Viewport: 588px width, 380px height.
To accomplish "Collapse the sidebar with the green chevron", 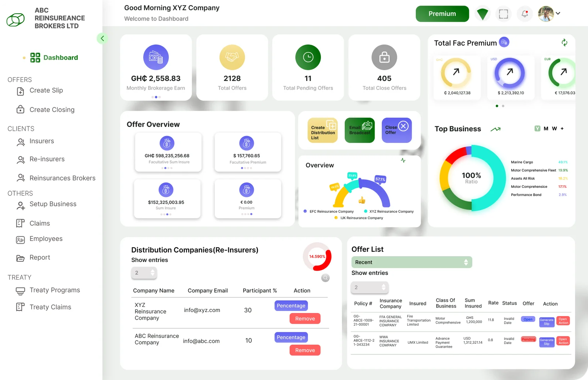I will tap(102, 38).
